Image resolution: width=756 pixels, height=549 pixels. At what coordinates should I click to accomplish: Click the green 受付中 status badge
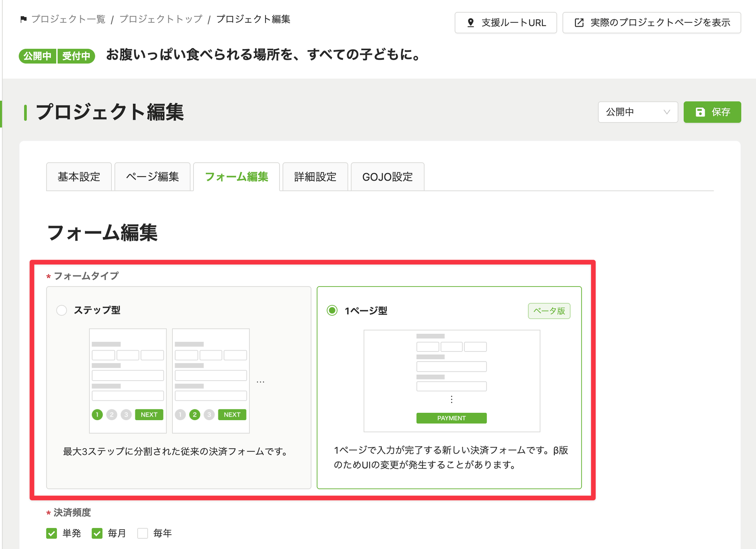[x=76, y=56]
